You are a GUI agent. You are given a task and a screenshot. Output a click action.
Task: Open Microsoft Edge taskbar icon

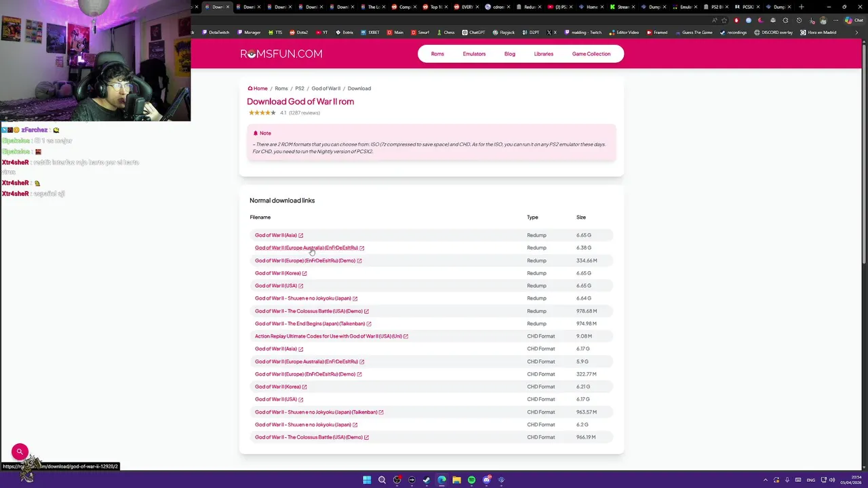(441, 480)
